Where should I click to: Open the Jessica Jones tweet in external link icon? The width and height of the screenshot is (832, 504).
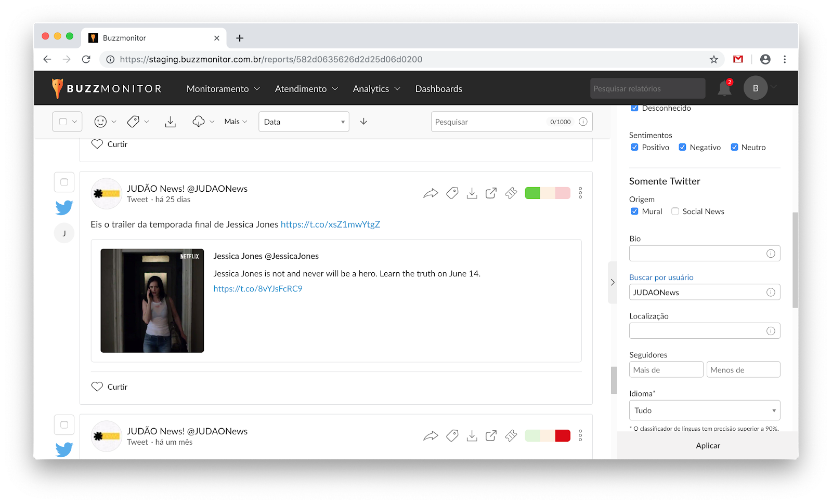click(491, 193)
